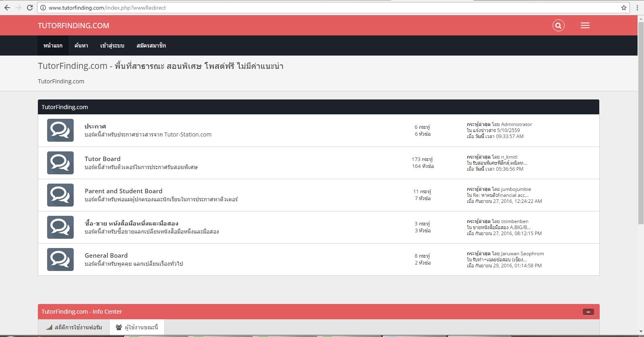Click scrollbar down arrow
The width and height of the screenshot is (644, 337).
click(x=641, y=331)
